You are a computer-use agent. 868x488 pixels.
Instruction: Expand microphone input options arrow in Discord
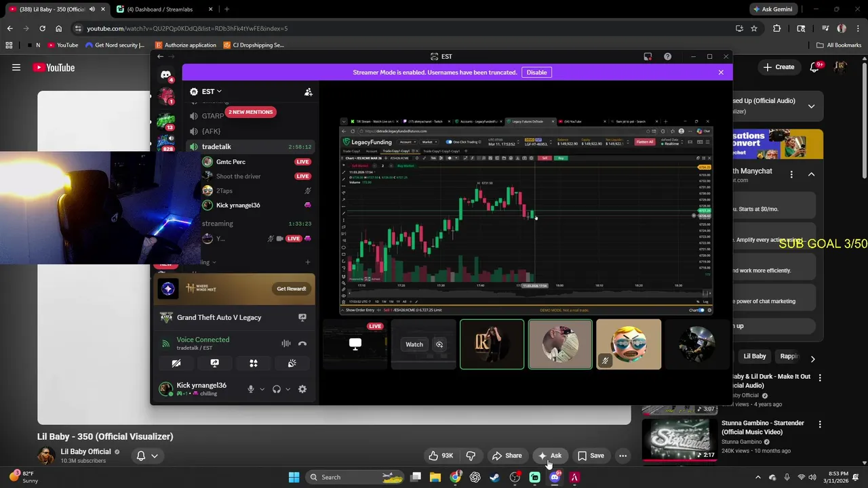click(262, 389)
